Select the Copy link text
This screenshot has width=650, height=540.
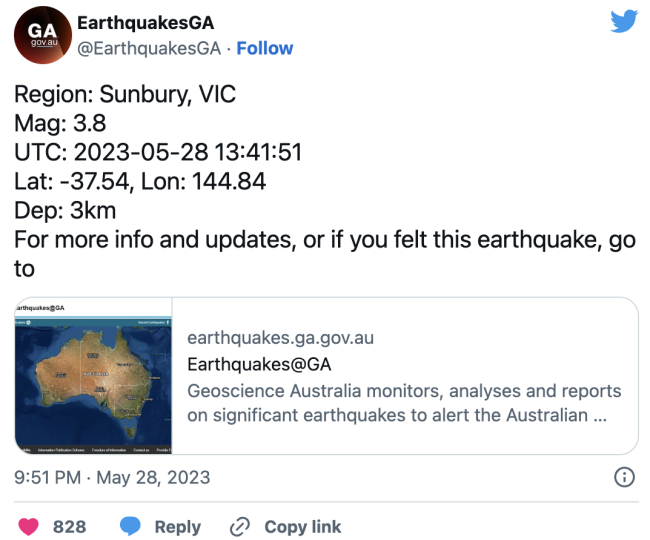click(303, 527)
